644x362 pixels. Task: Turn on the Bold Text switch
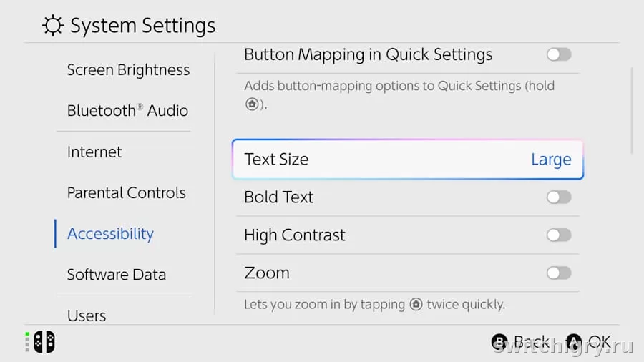[559, 197]
